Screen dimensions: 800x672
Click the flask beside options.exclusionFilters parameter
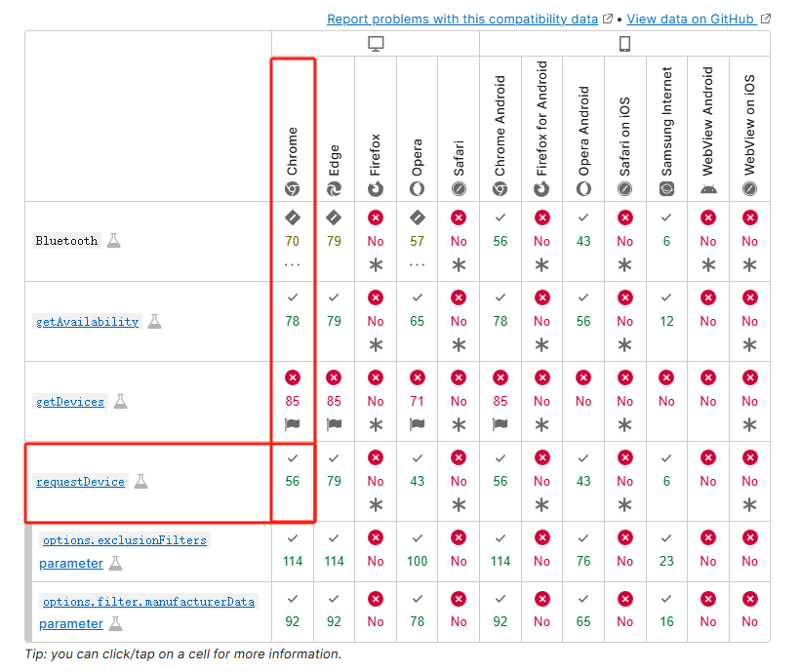(x=116, y=564)
